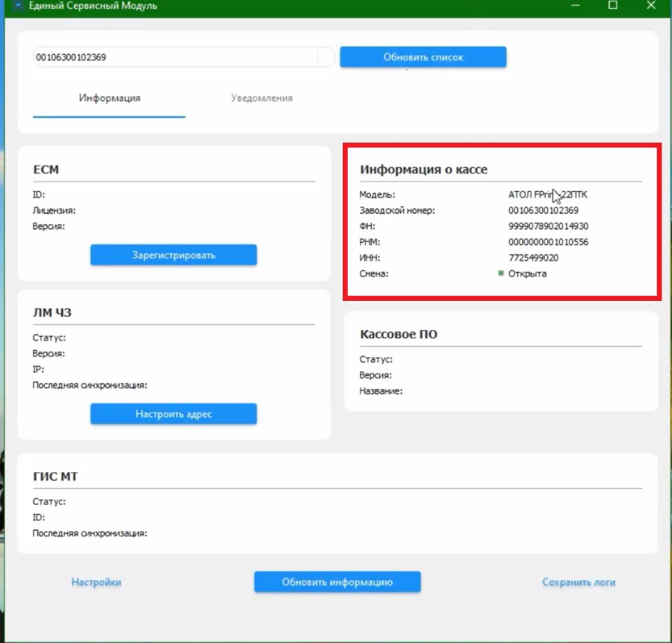Image resolution: width=672 pixels, height=643 pixels.
Task: Click the "Смена:" label
Action: pos(374,273)
